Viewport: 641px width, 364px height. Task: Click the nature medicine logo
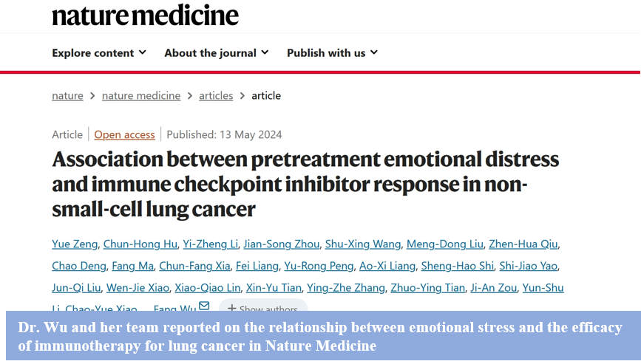click(x=145, y=16)
